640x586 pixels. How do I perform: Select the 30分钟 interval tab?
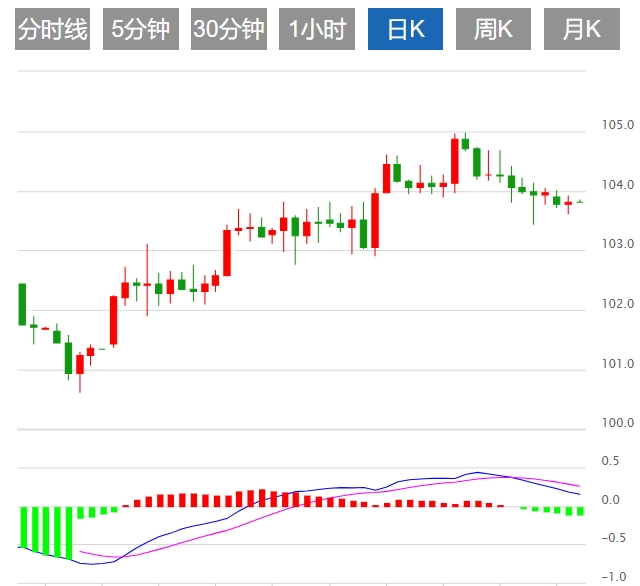(229, 29)
